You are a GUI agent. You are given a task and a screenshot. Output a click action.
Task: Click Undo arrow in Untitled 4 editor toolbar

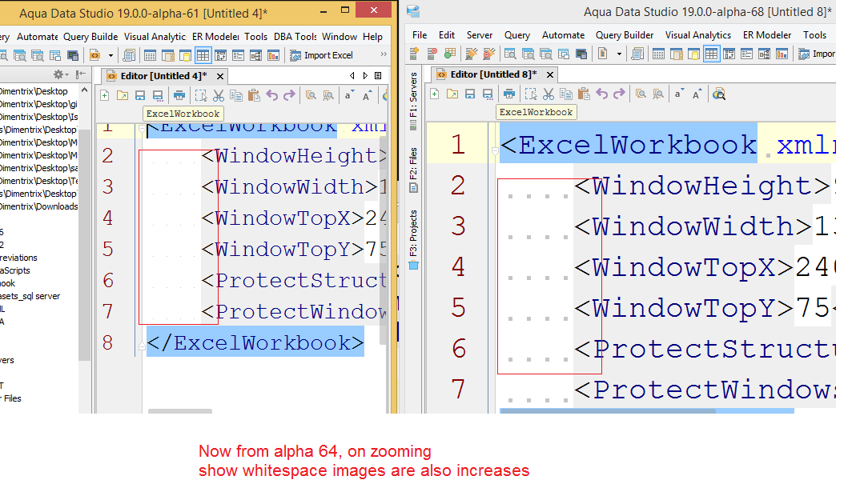pyautogui.click(x=271, y=96)
